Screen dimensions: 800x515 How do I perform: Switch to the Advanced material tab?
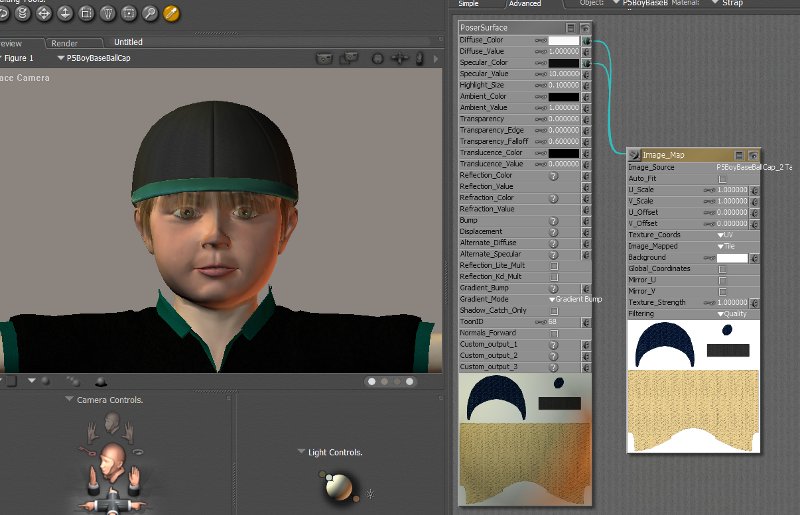tap(524, 4)
